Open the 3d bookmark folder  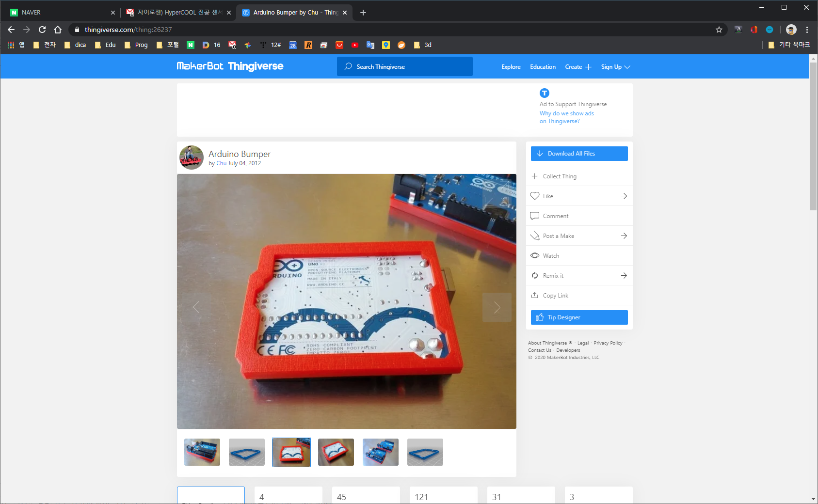pos(423,45)
